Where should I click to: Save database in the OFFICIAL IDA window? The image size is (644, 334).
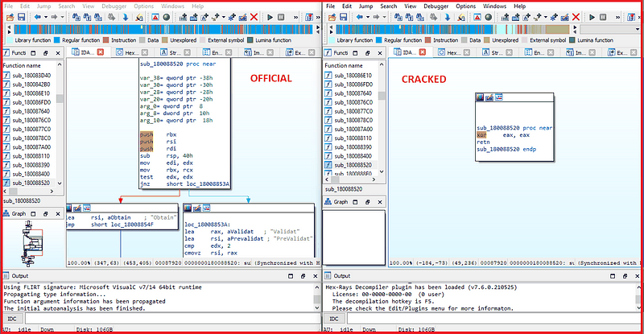(x=22, y=17)
